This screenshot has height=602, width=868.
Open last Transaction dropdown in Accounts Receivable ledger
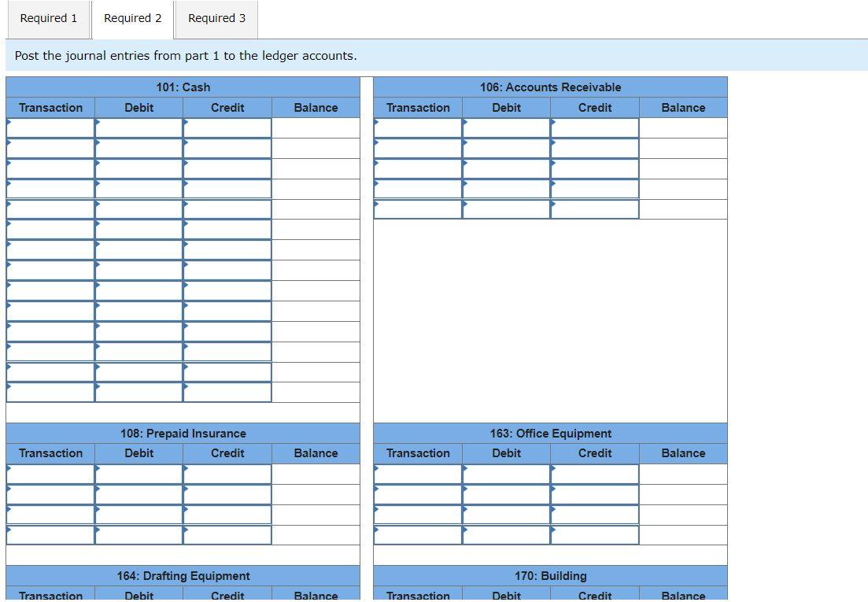click(418, 209)
